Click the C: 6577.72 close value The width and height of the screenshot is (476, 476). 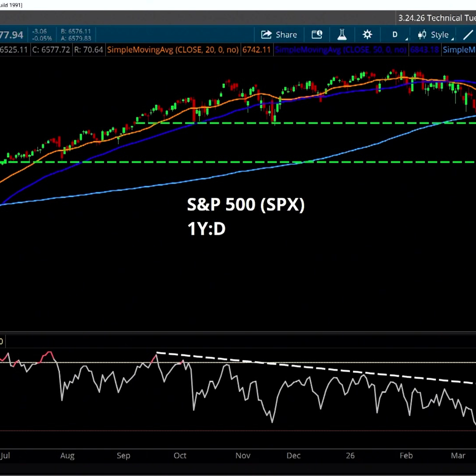[51, 50]
